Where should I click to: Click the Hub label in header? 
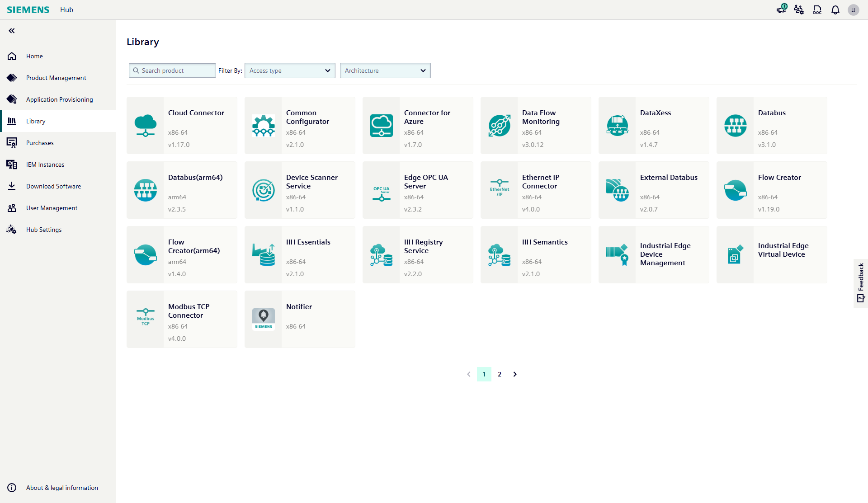pyautogui.click(x=66, y=9)
